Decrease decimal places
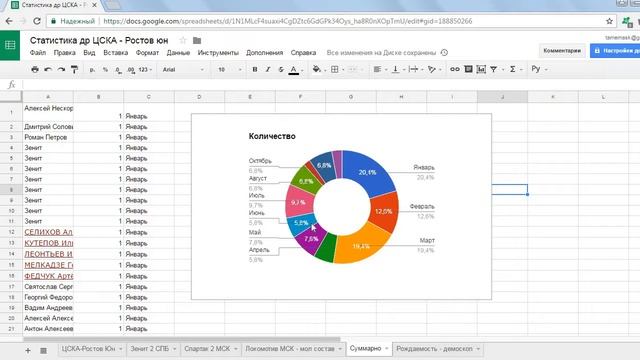The height and width of the screenshot is (360, 640). click(118, 70)
